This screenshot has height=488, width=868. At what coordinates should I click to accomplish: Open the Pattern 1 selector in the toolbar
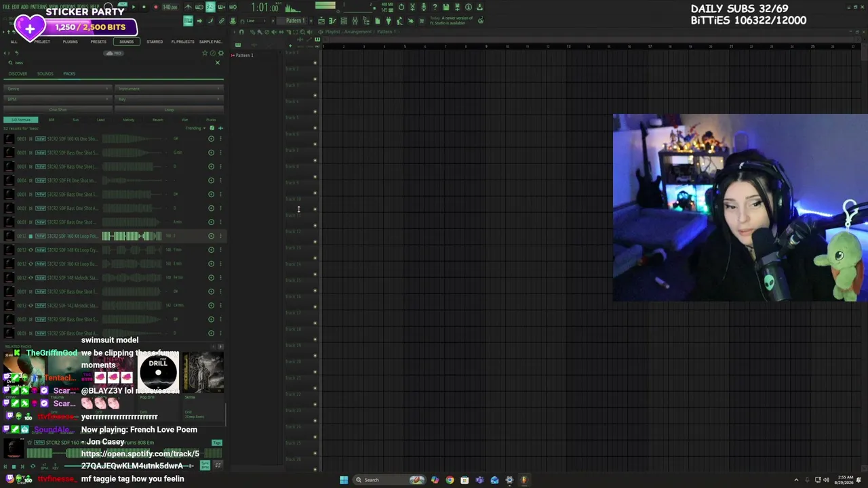296,21
